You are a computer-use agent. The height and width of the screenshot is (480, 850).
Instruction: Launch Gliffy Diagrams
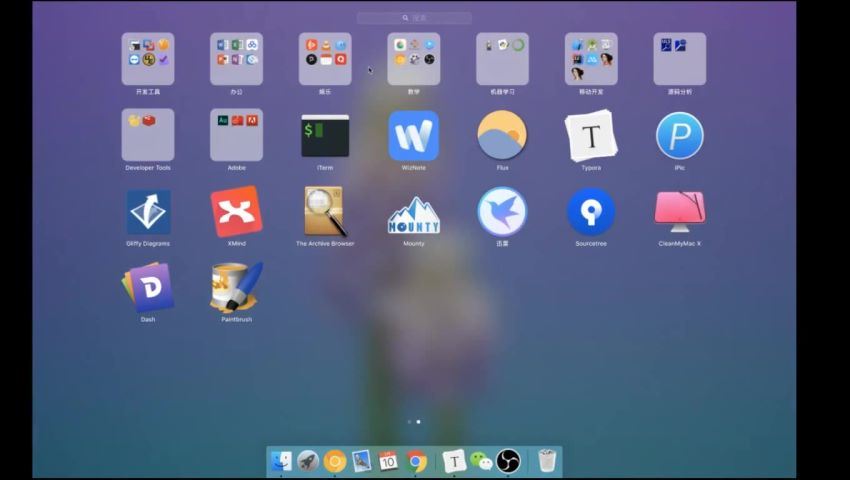(149, 212)
